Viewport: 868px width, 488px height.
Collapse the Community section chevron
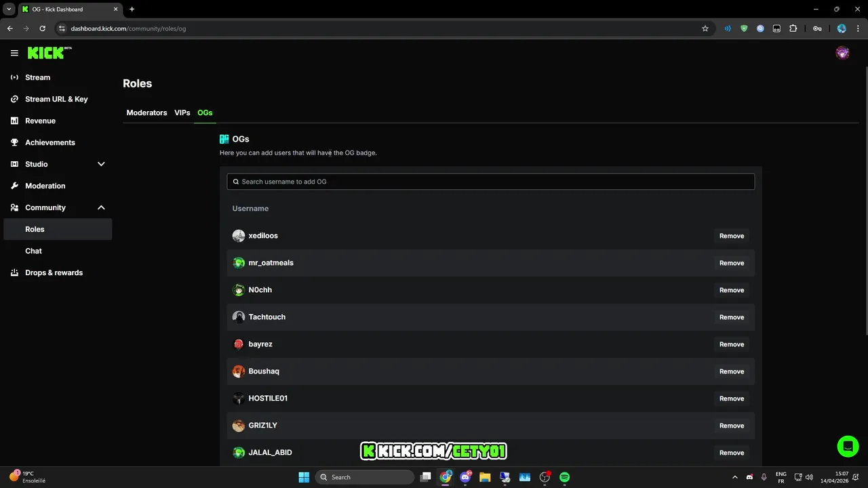[x=101, y=207]
